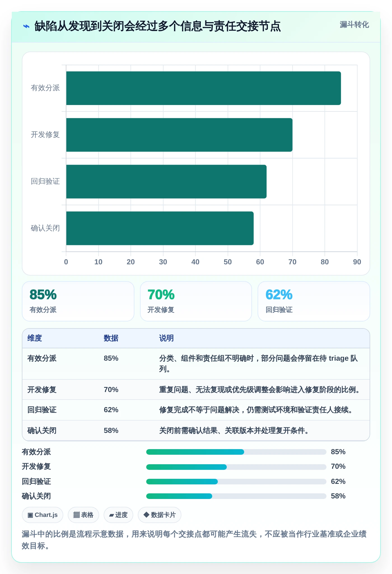392x574 pixels.
Task: Click the 有效分派 label in progress list
Action: point(36,452)
